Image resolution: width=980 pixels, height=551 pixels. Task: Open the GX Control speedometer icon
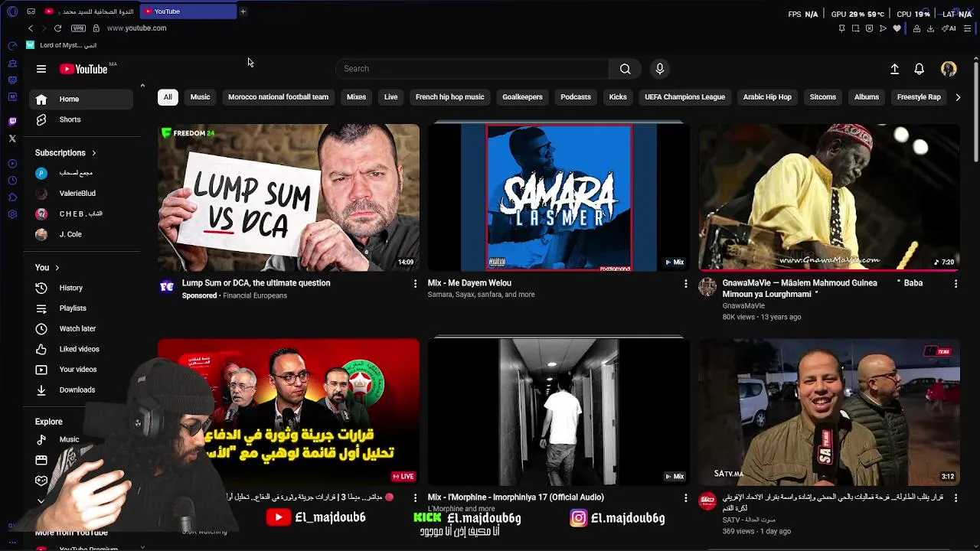pyautogui.click(x=12, y=46)
